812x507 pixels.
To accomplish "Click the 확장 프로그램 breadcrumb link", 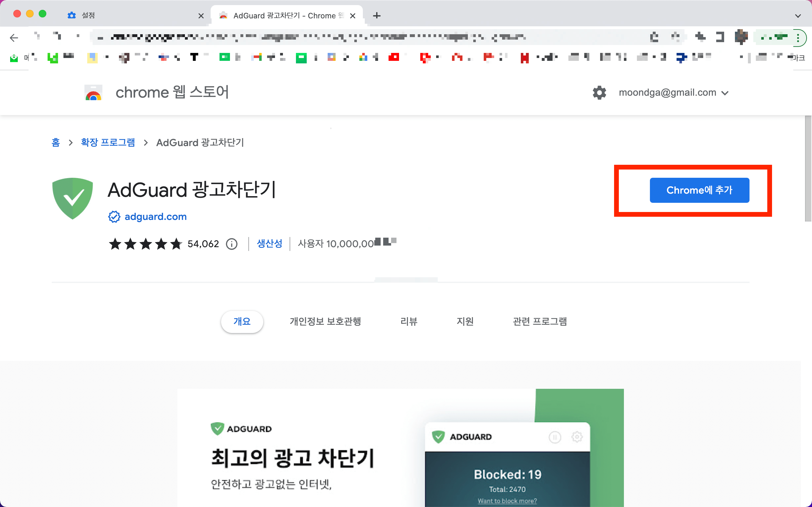I will 108,143.
